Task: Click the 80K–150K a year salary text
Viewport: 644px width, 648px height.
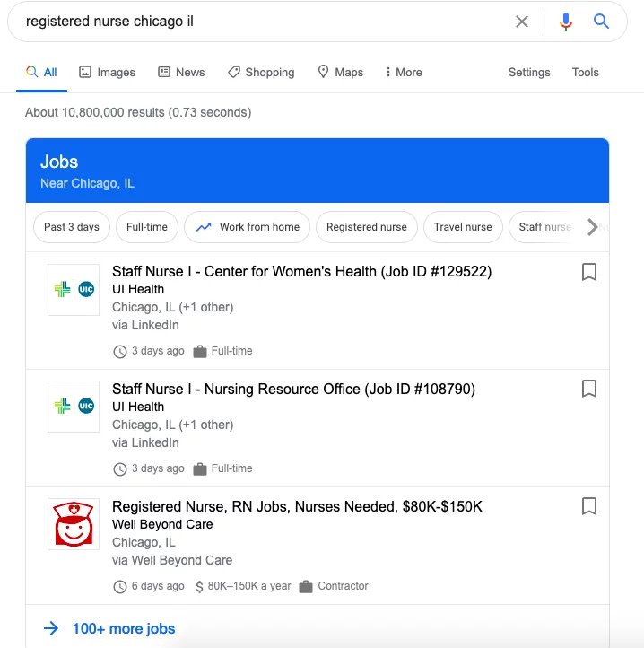Action: coord(249,586)
